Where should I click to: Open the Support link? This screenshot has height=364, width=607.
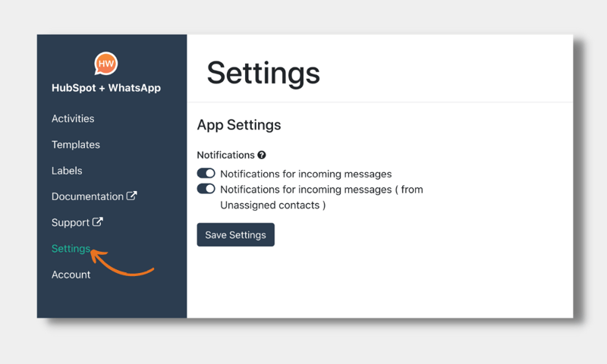click(71, 223)
